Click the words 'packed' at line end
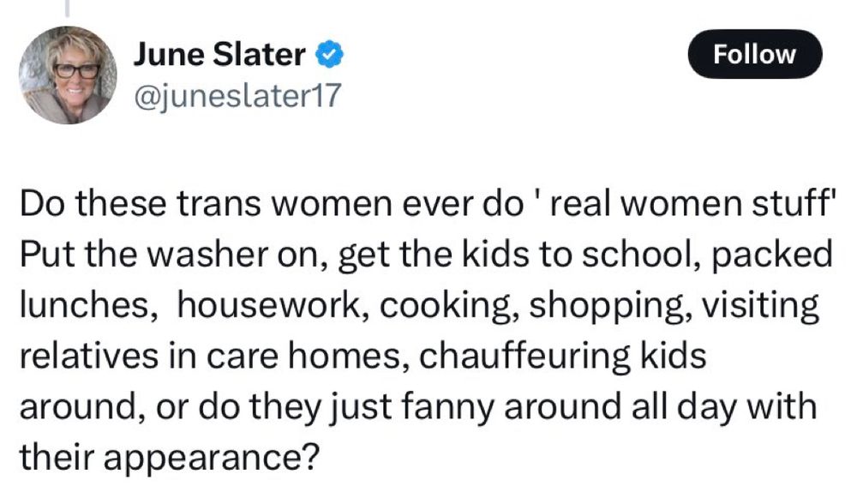This screenshot has height=504, width=857. click(772, 255)
